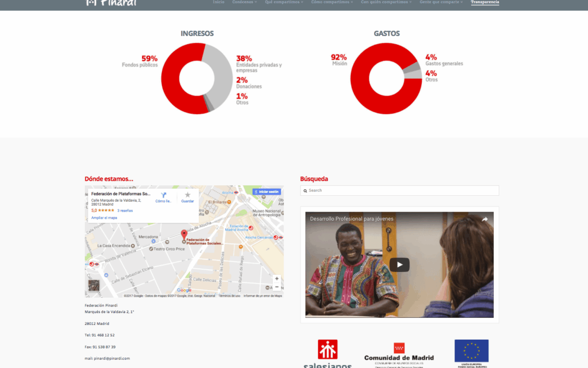The height and width of the screenshot is (368, 588).
Task: Click 'Iniciar sesión' button on the map
Action: click(266, 192)
